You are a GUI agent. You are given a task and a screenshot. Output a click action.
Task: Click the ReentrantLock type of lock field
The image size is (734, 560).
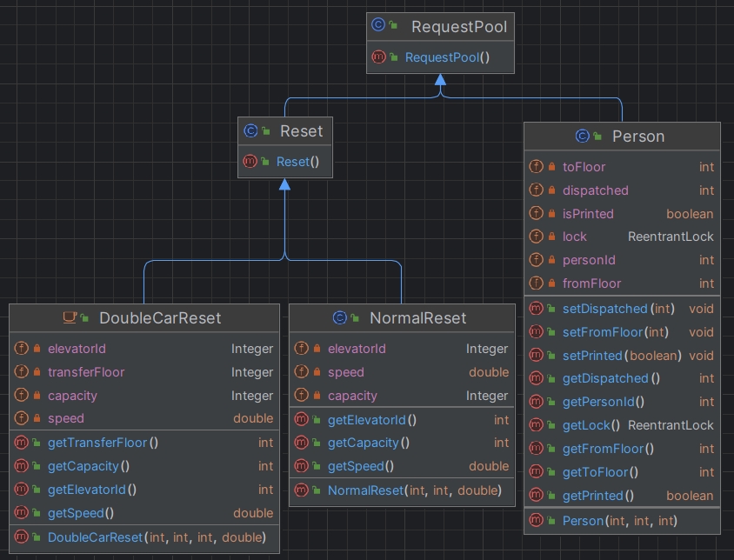point(671,237)
